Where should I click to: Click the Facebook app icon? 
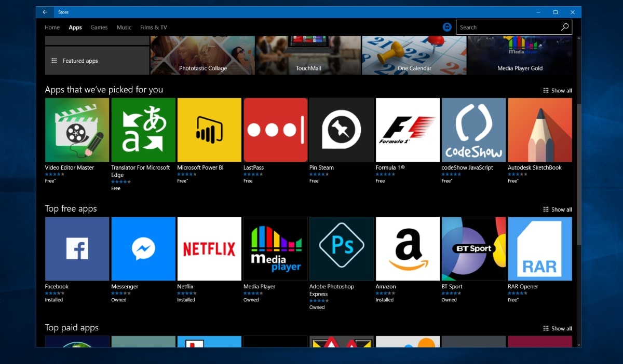(77, 248)
